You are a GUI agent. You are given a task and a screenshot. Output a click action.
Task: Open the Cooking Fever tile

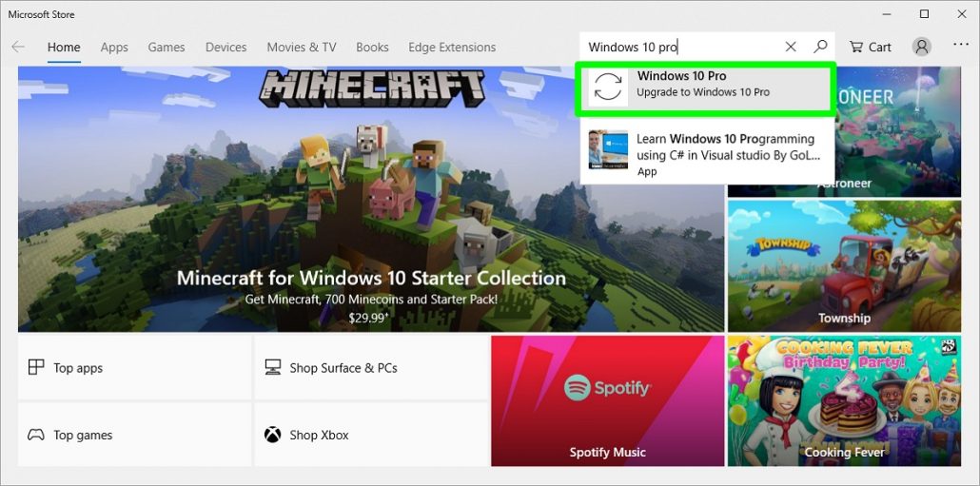[x=844, y=400]
